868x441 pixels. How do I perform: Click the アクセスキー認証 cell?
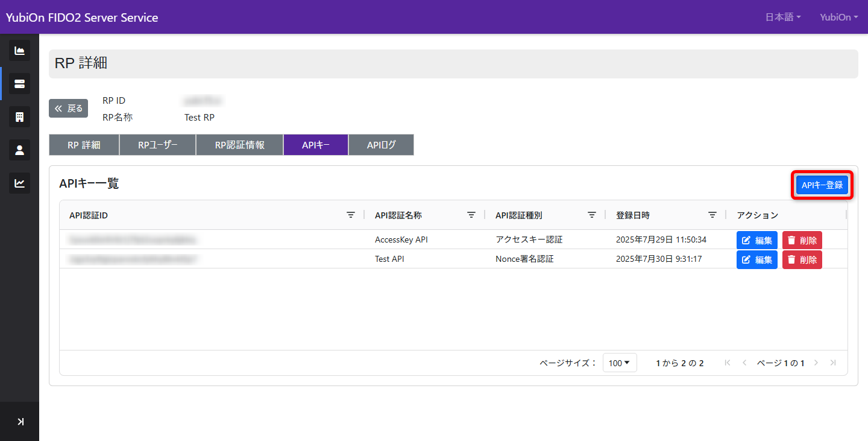click(529, 240)
